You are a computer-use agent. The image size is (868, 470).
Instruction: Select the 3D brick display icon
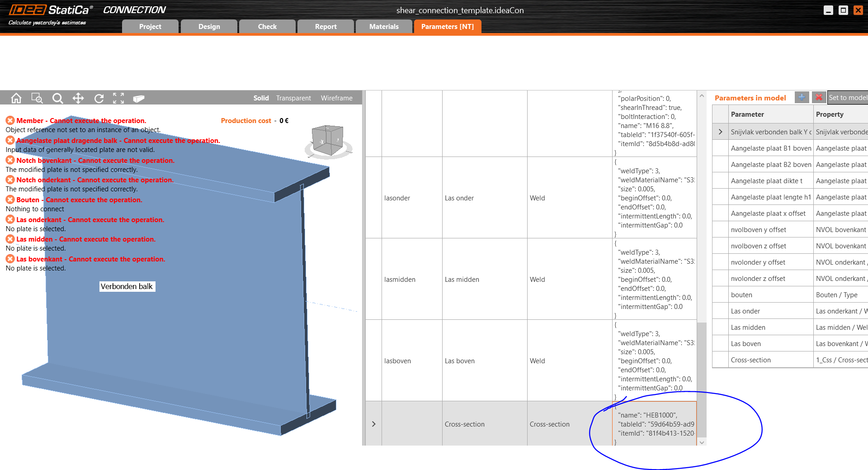pos(139,98)
